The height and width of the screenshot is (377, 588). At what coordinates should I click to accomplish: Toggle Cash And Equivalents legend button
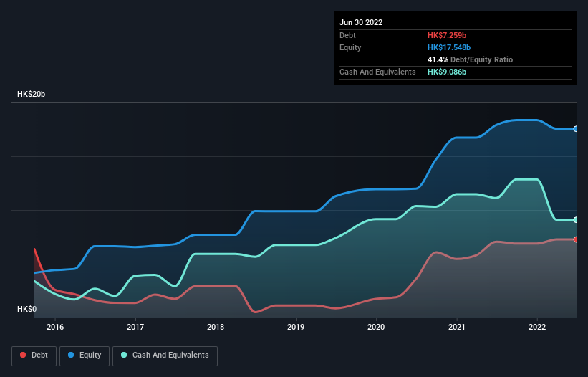[165, 355]
